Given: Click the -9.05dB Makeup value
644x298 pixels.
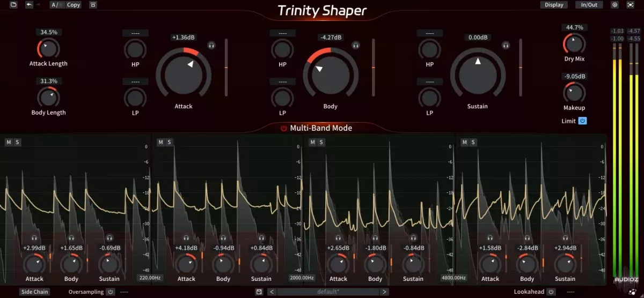Looking at the screenshot, I should click(574, 77).
